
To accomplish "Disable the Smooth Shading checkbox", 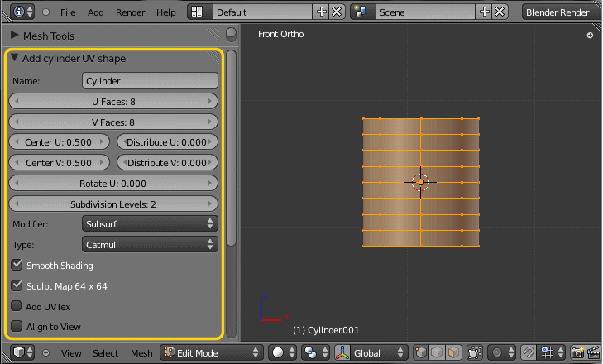I will [17, 266].
